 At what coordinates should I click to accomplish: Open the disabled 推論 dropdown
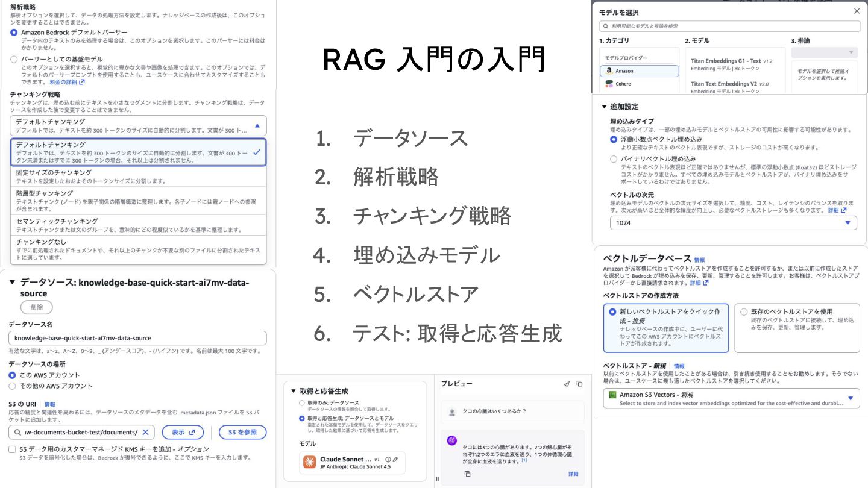pyautogui.click(x=824, y=52)
